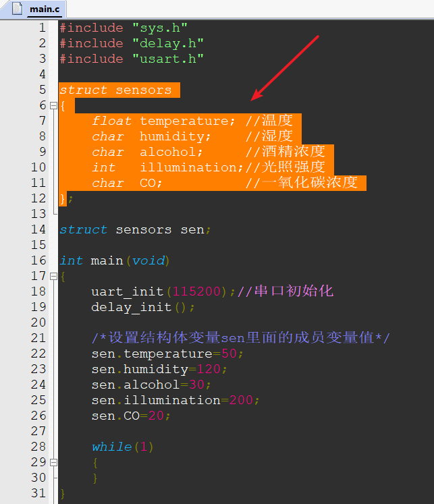The width and height of the screenshot is (434, 504).
Task: Click sen.temperature=50 statement
Action: (167, 354)
